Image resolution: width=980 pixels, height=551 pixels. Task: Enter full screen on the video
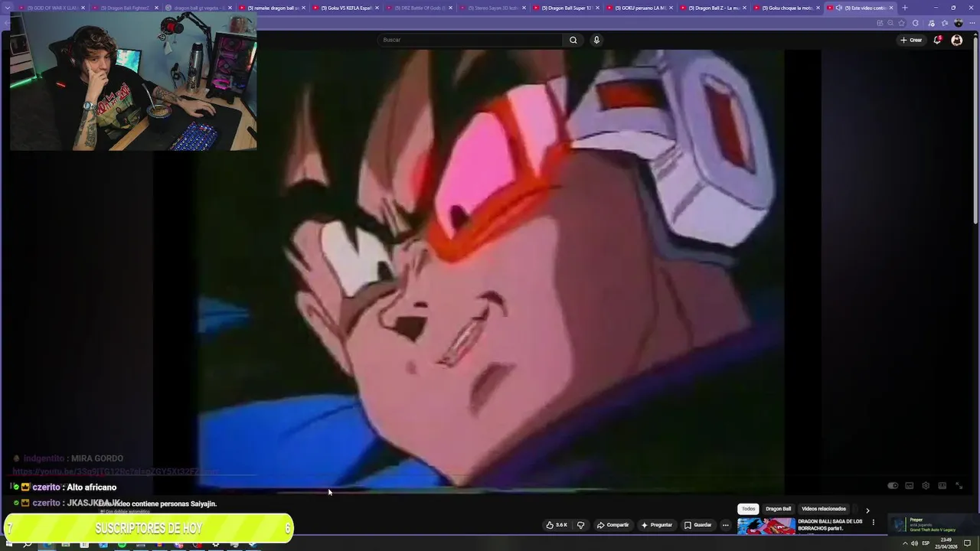coord(959,486)
